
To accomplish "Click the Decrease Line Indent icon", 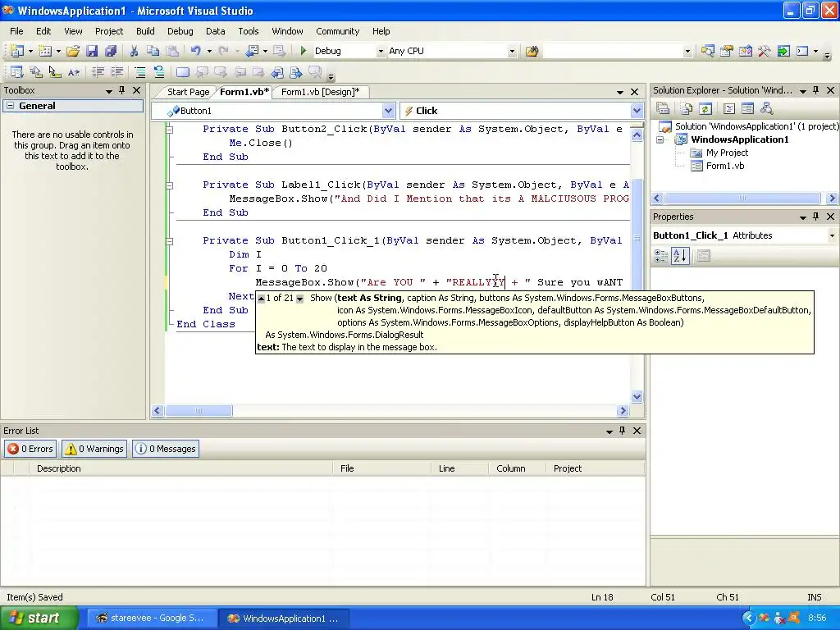I will [98, 72].
